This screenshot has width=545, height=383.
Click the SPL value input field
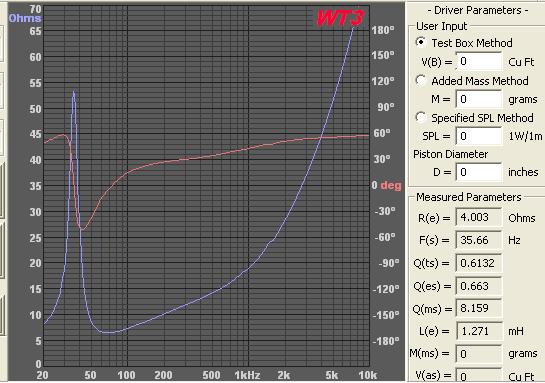tap(479, 136)
